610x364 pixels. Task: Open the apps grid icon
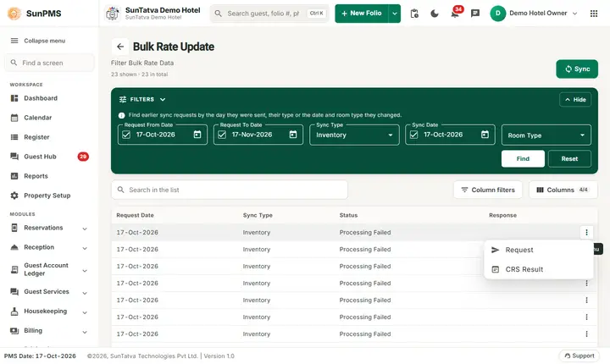(594, 14)
